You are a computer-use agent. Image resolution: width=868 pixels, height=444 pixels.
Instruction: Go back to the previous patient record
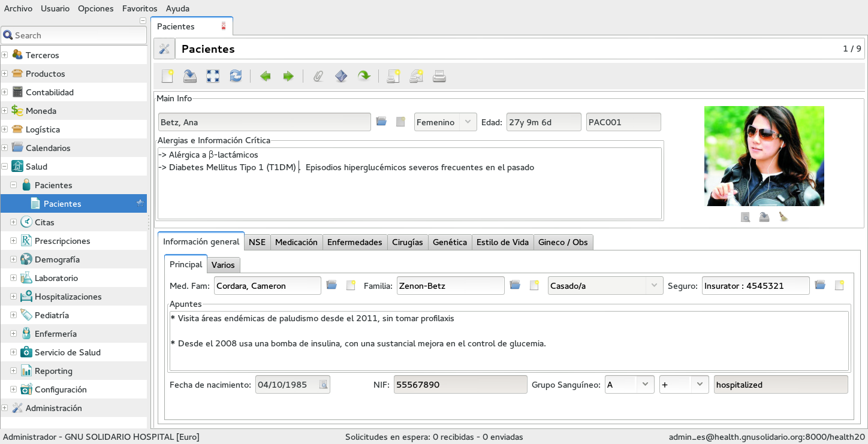pyautogui.click(x=265, y=76)
